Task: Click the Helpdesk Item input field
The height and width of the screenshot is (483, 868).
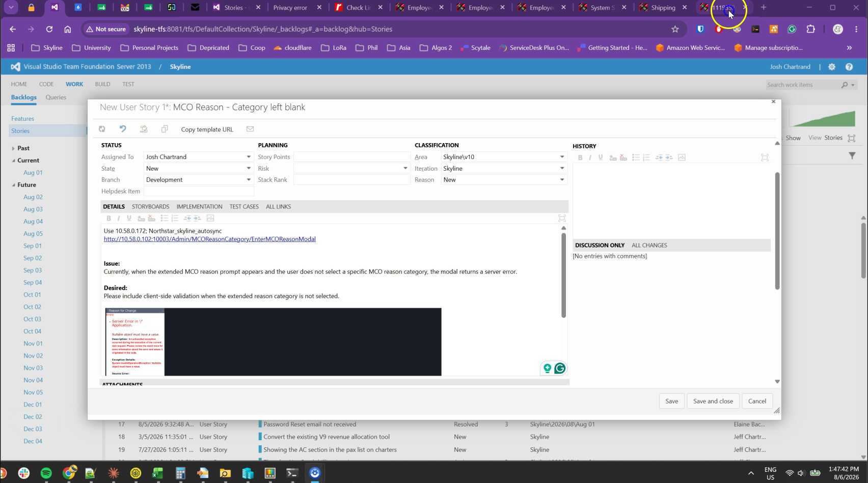Action: click(x=199, y=192)
